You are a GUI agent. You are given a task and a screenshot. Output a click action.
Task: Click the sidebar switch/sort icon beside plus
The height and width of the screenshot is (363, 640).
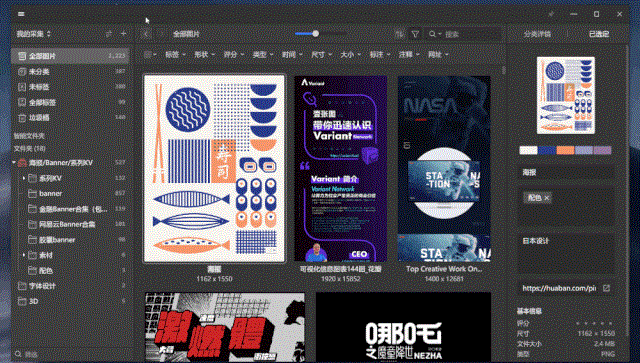(109, 34)
